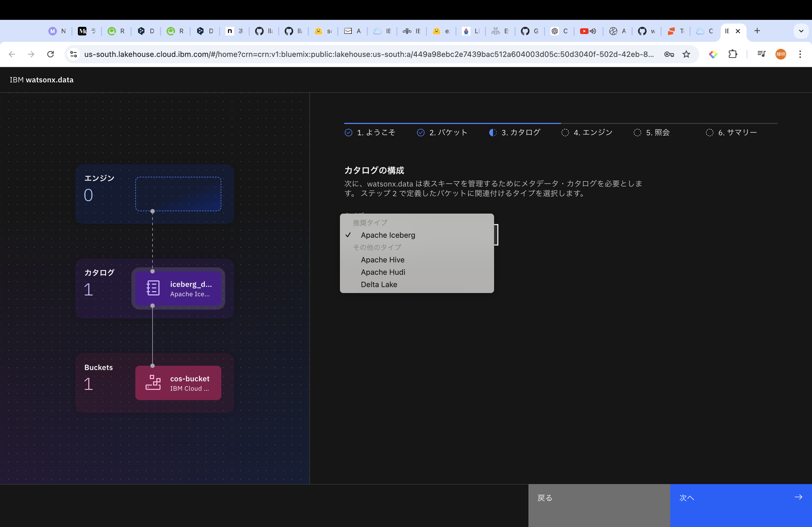Expand the tab search dropdown
812x527 pixels.
click(801, 31)
